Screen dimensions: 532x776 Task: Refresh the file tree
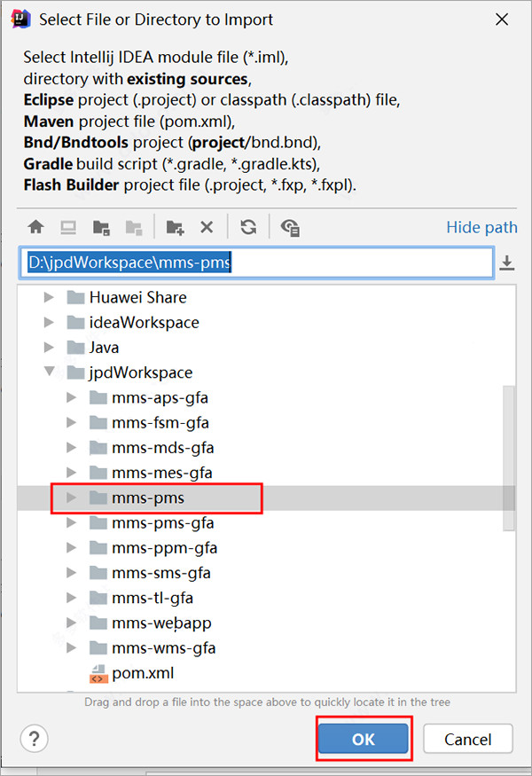248,227
